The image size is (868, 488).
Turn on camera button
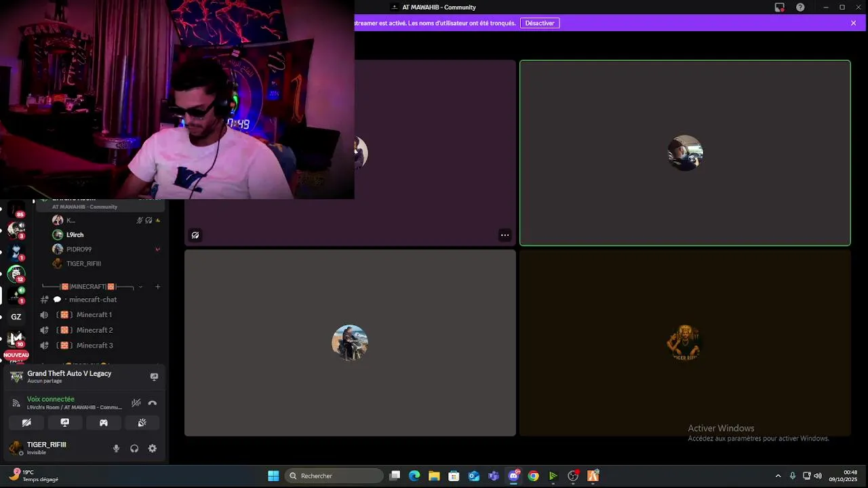coord(26,422)
